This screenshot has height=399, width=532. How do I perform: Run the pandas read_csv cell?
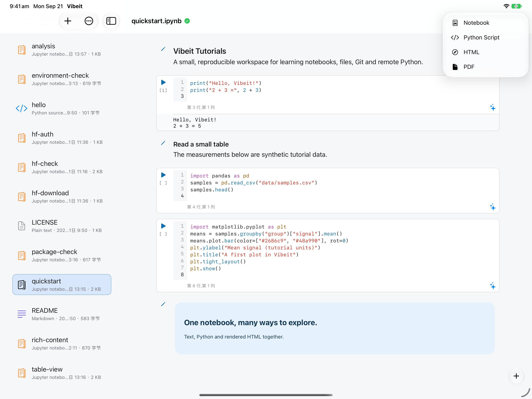[x=163, y=175]
